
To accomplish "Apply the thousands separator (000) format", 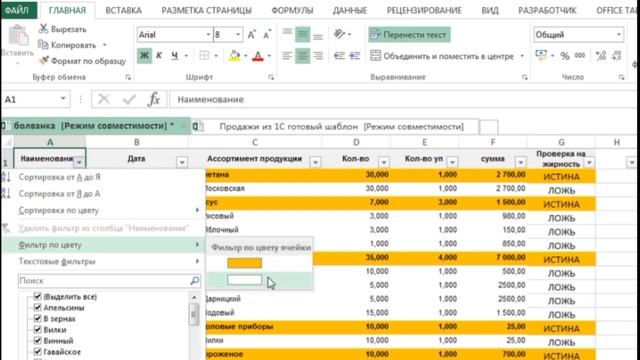I will click(x=580, y=56).
